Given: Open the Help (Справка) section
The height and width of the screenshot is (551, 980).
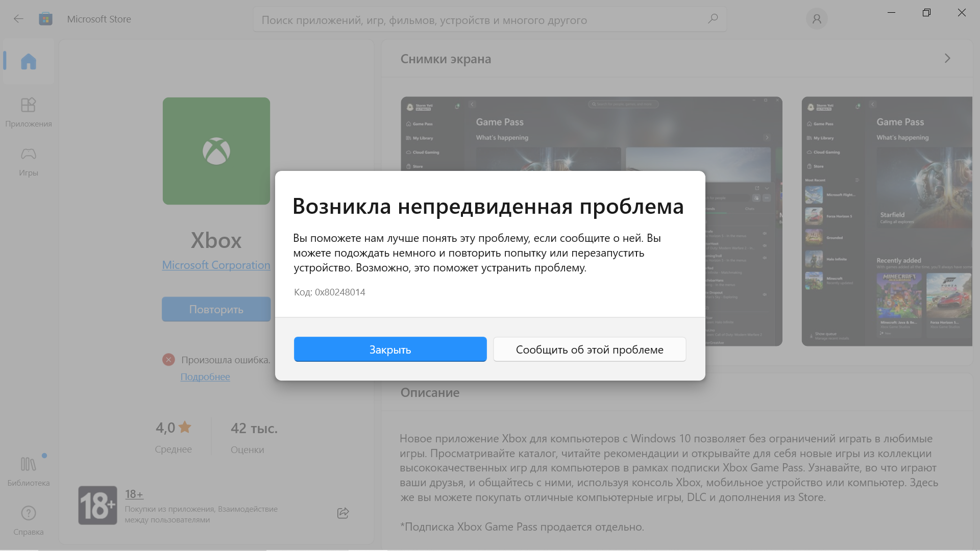Looking at the screenshot, I should click(x=29, y=520).
